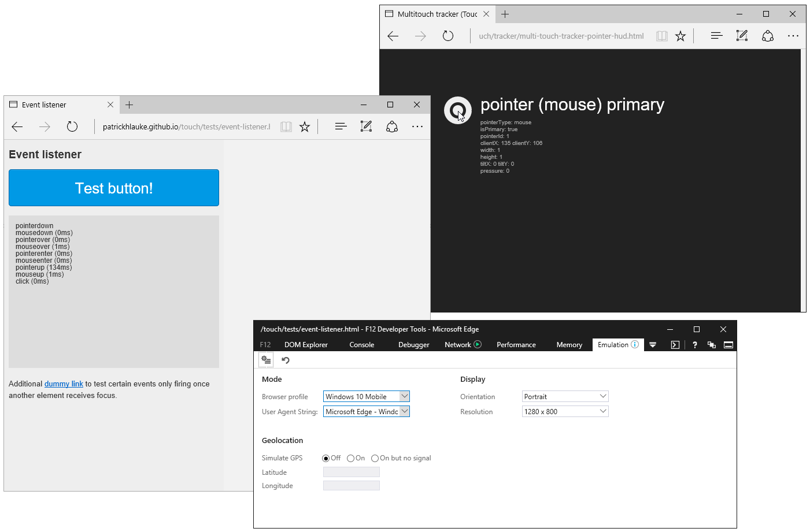Click the address bar in Multitouch tracker window
The image size is (810, 532).
pos(561,36)
